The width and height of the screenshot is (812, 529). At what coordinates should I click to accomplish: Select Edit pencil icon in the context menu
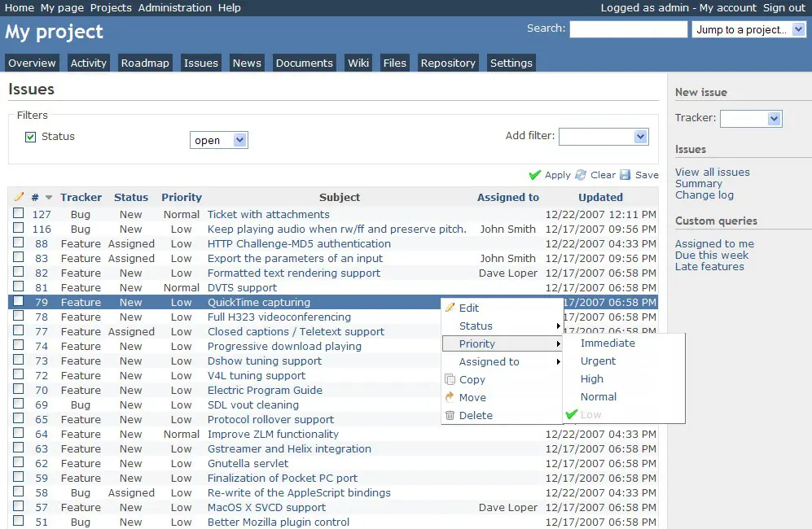click(x=450, y=308)
